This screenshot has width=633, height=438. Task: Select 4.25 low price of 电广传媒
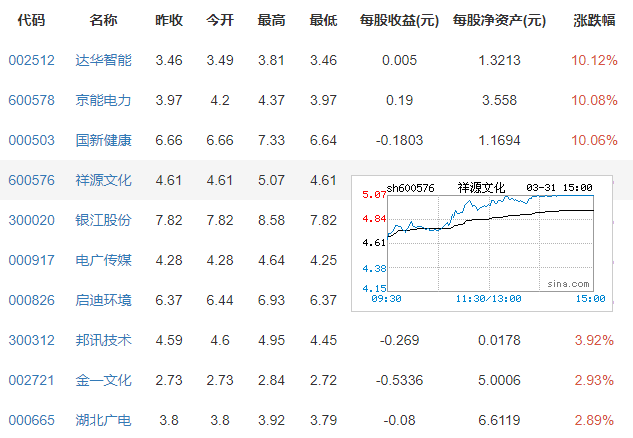(x=323, y=260)
